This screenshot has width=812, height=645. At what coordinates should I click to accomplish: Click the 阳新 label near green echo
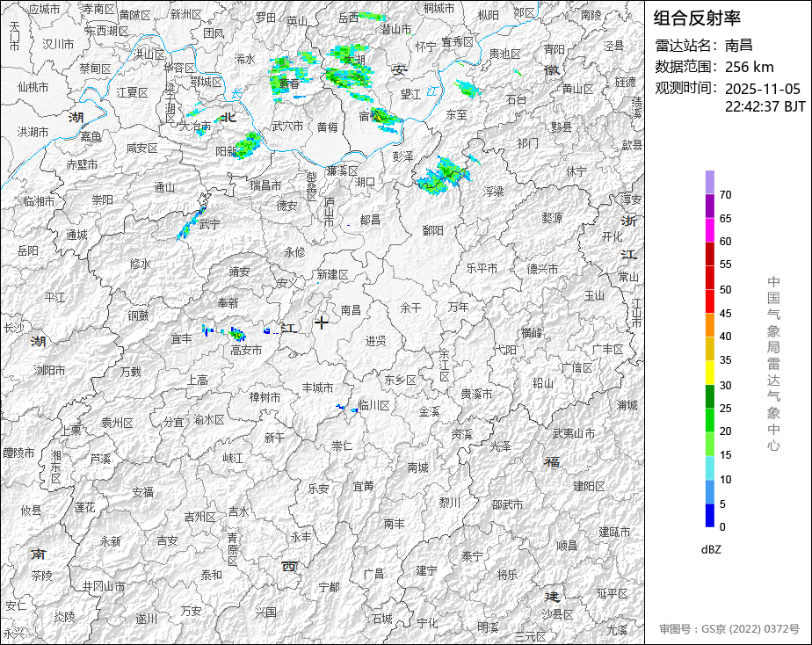(x=227, y=151)
